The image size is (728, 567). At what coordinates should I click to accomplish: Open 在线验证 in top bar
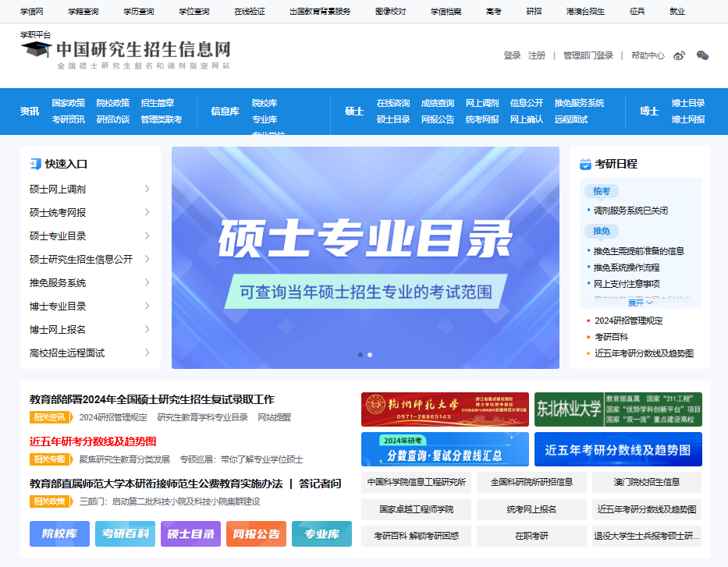click(x=250, y=11)
